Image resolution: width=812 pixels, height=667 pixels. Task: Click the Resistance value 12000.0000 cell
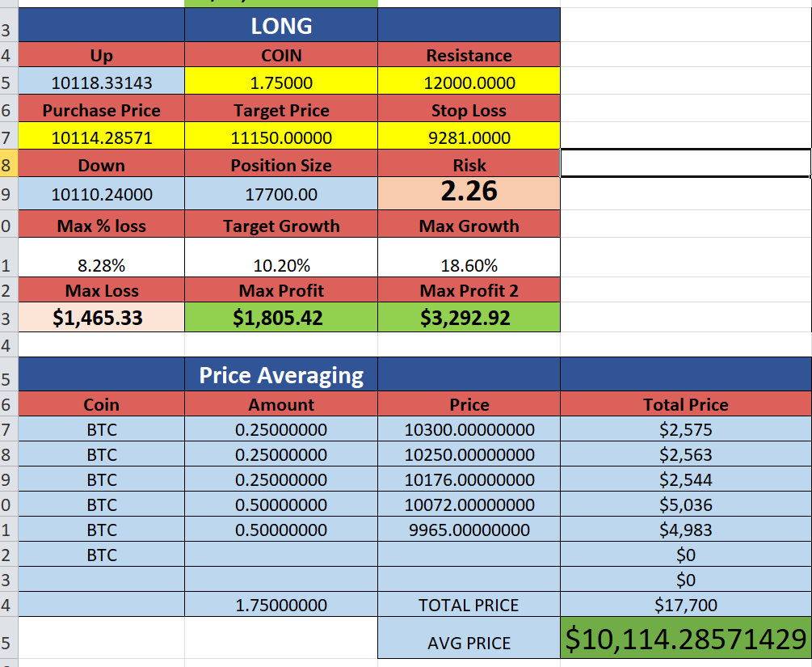(469, 81)
